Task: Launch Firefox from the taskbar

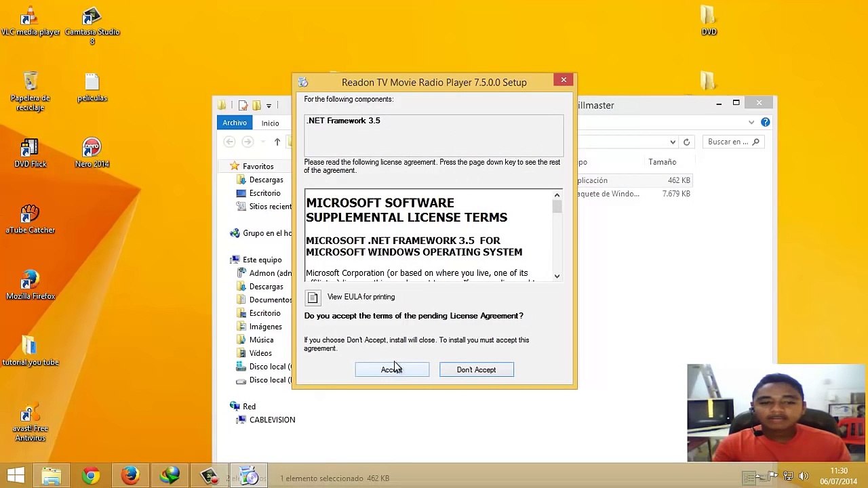Action: pyautogui.click(x=130, y=476)
